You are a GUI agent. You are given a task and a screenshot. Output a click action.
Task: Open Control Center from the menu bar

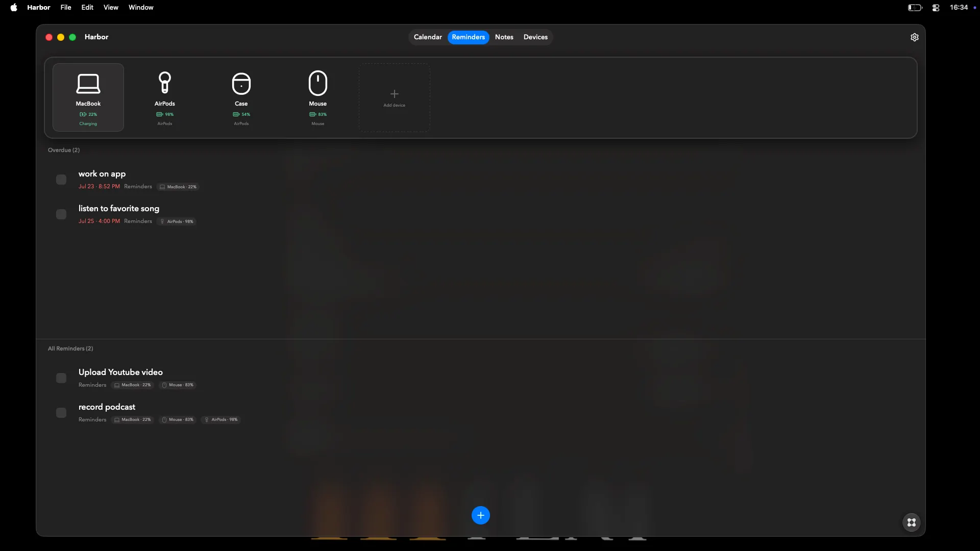(x=936, y=8)
